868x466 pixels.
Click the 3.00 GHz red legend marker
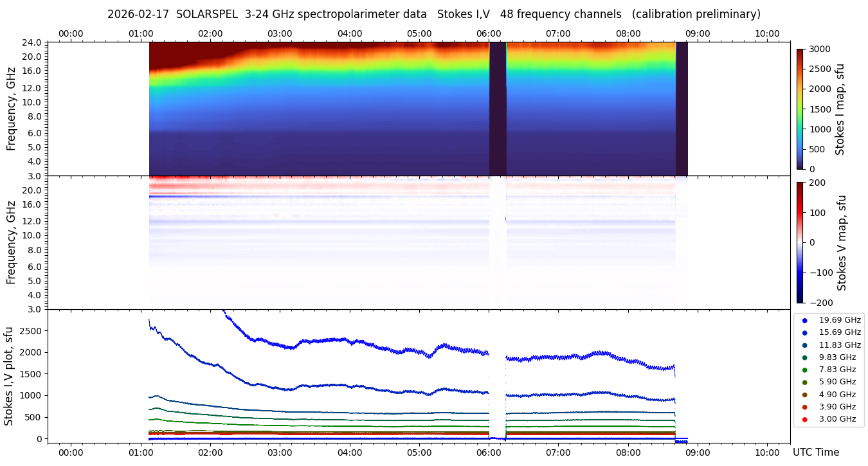pos(804,420)
